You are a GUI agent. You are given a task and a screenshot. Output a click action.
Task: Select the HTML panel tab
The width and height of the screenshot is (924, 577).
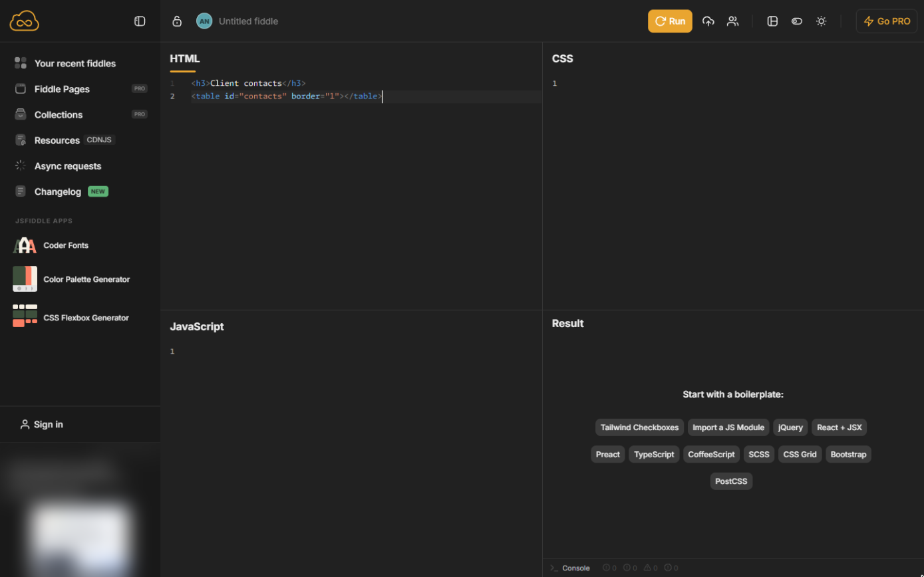click(184, 58)
